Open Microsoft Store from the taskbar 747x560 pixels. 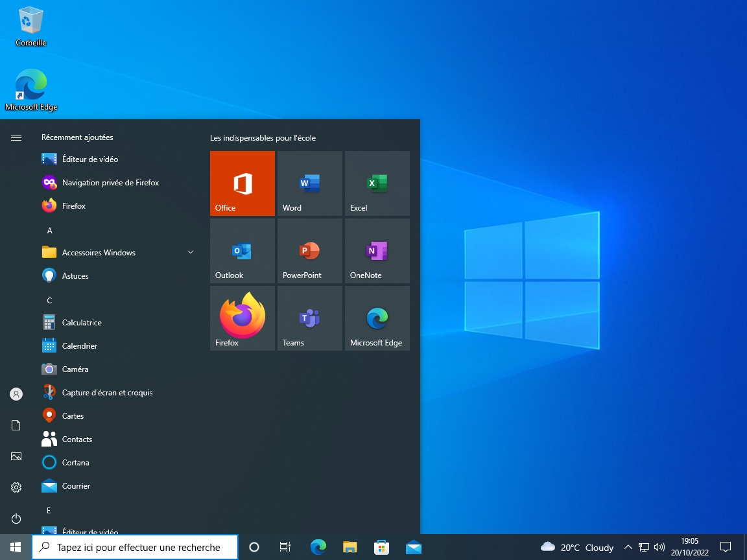click(381, 547)
